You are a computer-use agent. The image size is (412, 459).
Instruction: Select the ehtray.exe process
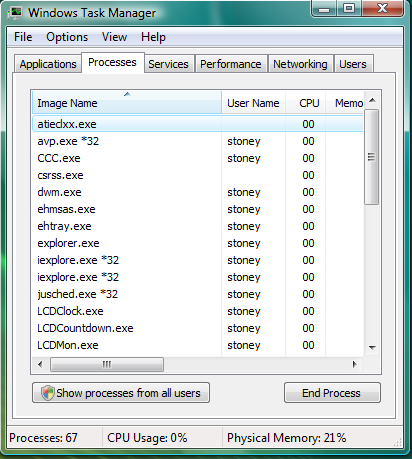(198, 226)
